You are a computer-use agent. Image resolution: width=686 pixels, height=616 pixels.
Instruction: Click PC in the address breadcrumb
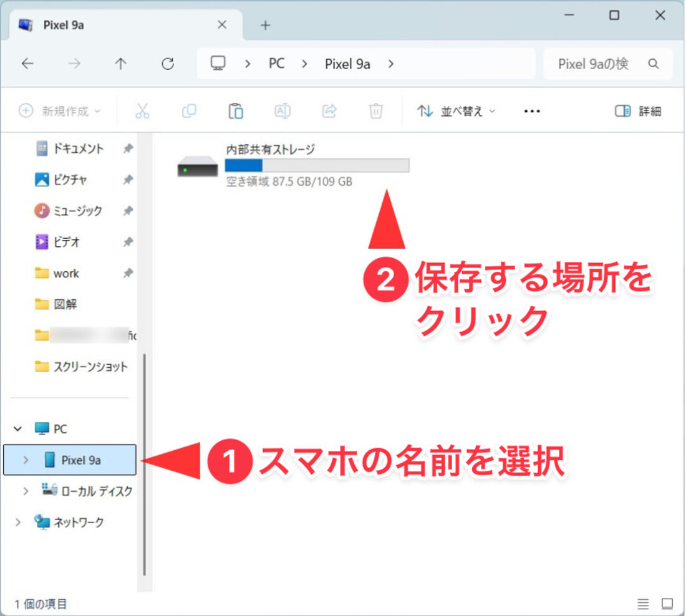point(276,64)
